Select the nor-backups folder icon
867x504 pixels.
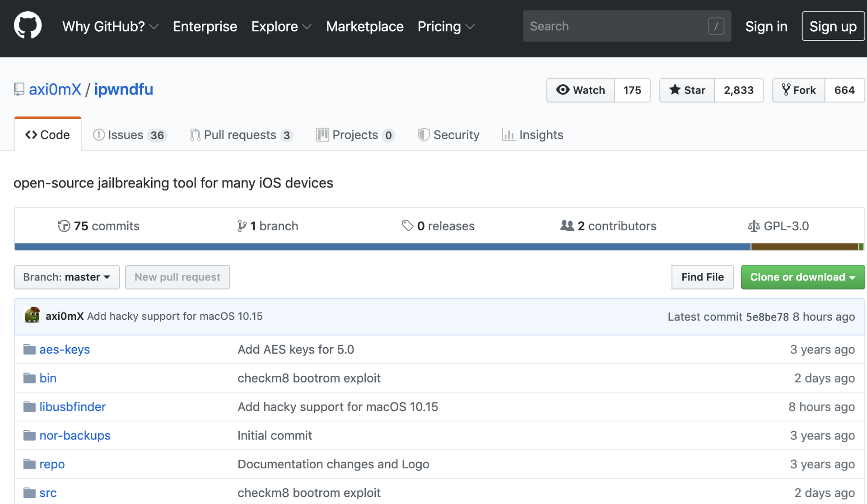tap(30, 435)
